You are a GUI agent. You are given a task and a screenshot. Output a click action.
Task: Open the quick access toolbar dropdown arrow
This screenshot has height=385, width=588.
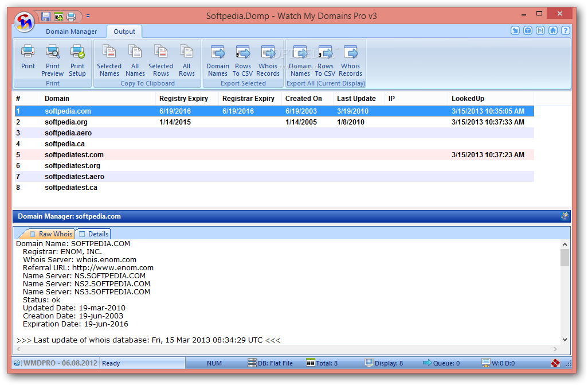point(88,16)
